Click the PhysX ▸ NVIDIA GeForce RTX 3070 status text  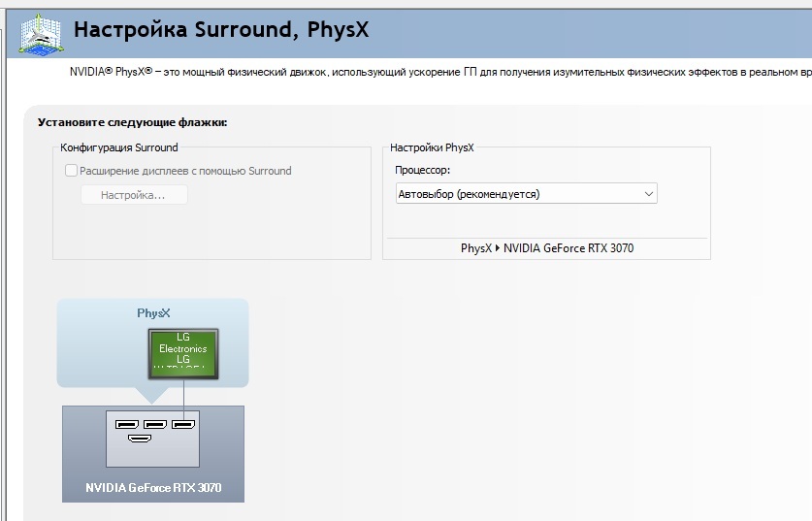click(547, 248)
